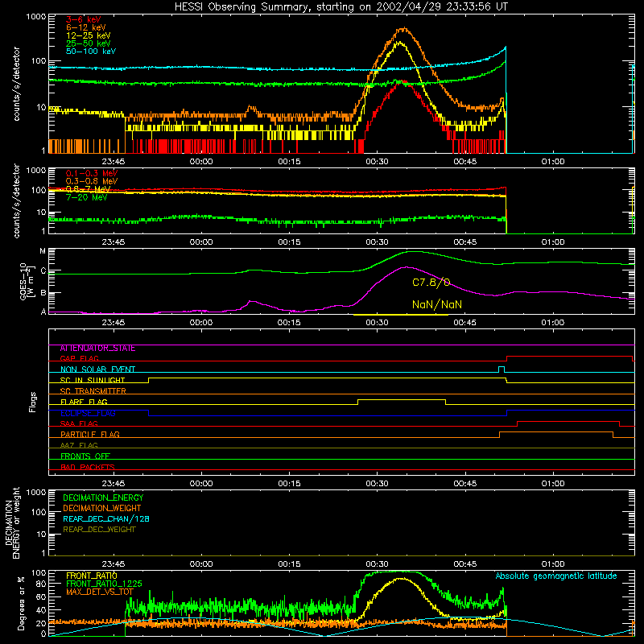This screenshot has height=644, width=644.
Task: Click the DECIMATION_WEIGHT legend label
Action: tap(102, 508)
